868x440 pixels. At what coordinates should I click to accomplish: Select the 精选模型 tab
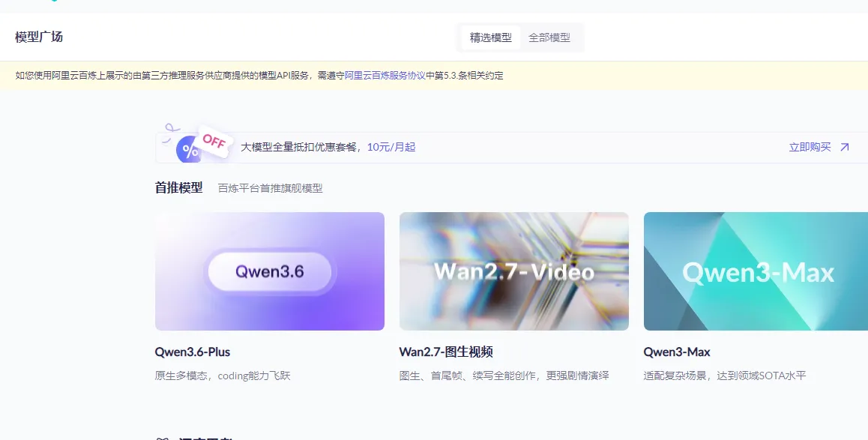(489, 37)
